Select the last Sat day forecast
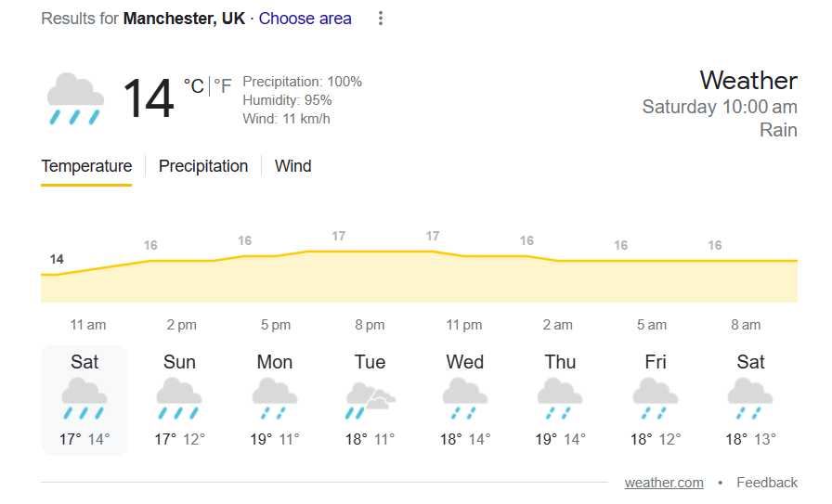Screen dimensions: 832x504 tap(750, 400)
